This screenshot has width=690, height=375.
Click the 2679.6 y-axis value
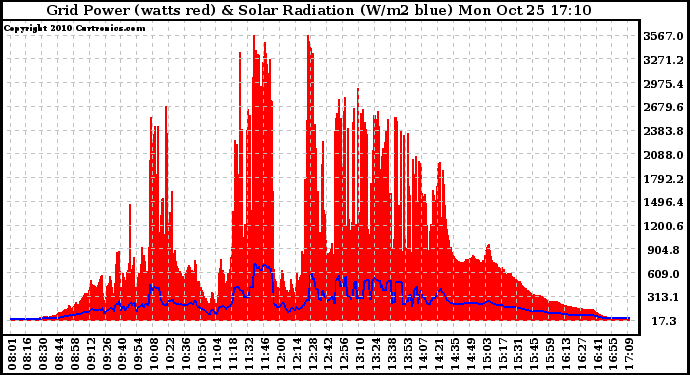pyautogui.click(x=663, y=107)
